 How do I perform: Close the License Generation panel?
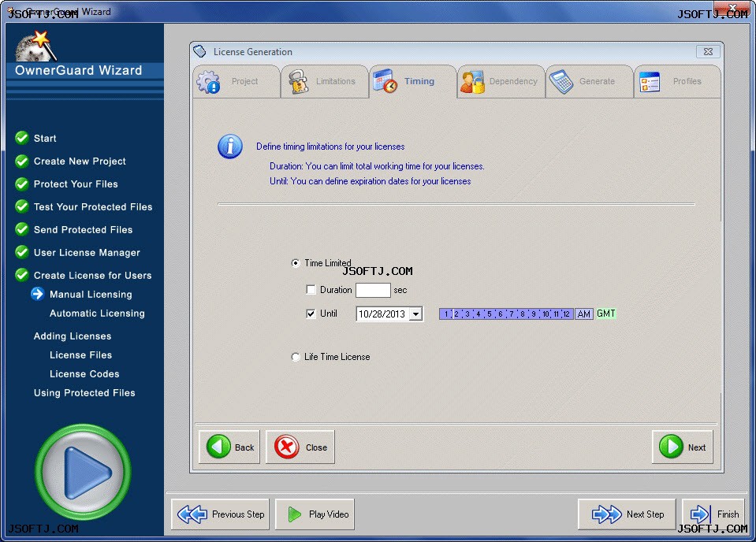point(708,51)
